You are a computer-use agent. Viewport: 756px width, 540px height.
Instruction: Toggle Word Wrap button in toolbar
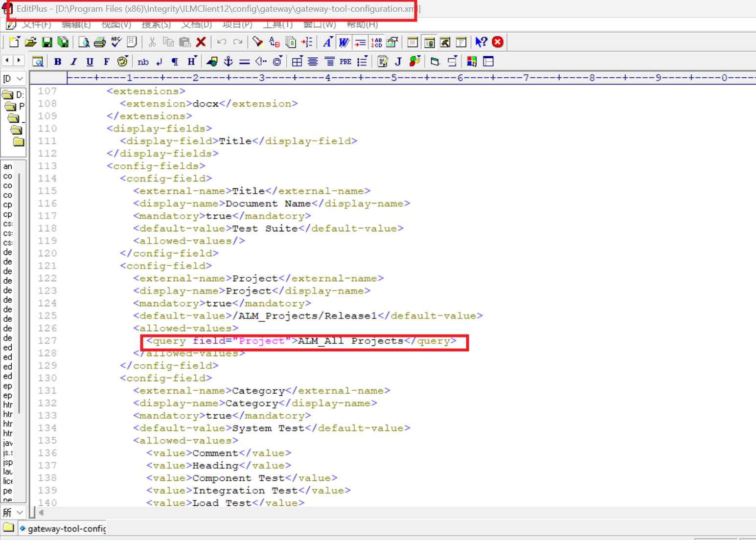coord(344,43)
